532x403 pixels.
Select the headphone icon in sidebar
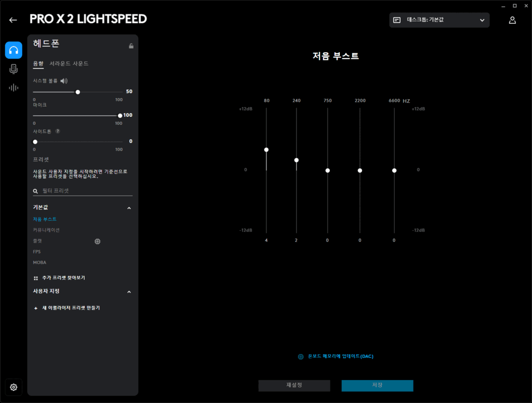(14, 50)
